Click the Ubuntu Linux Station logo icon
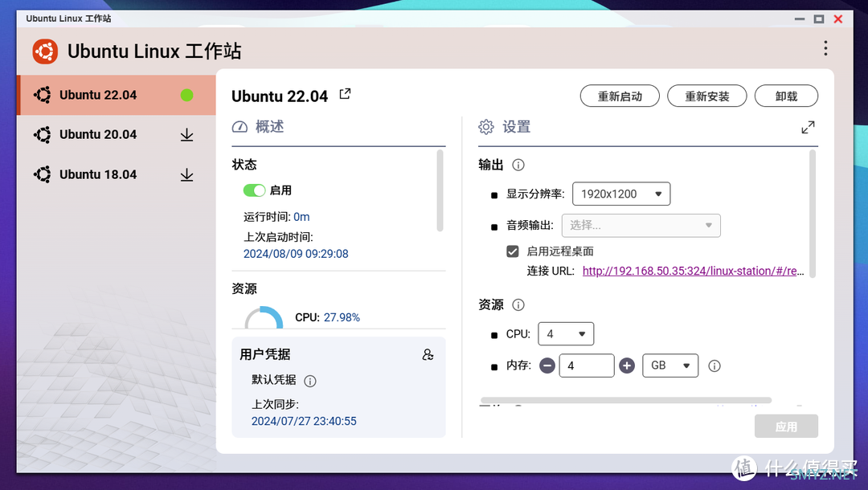Screen dimensions: 868x490 click(45, 51)
